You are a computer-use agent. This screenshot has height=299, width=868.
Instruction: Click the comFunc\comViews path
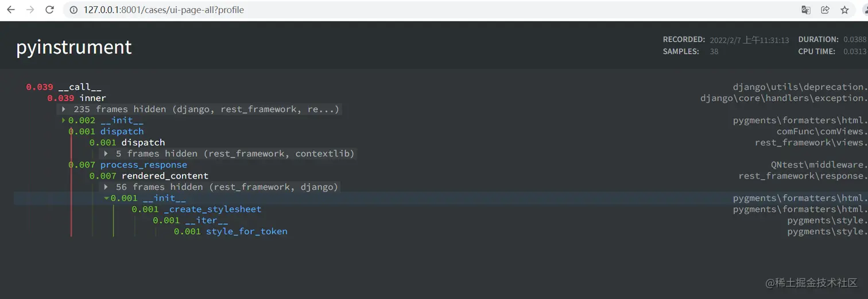(x=821, y=131)
